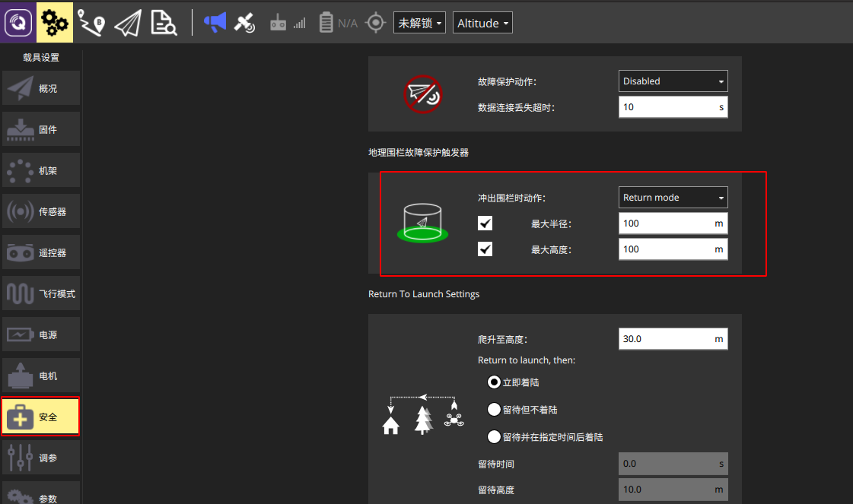Click the crosshair target icon in toolbar

376,23
